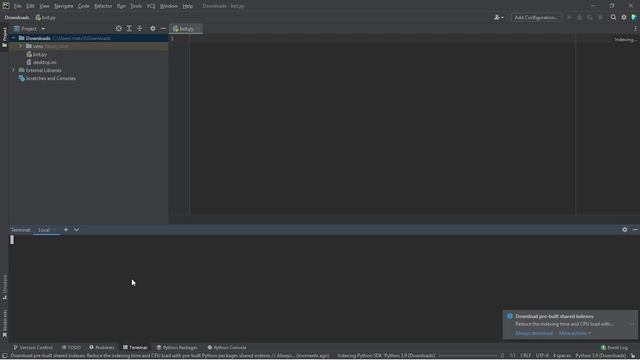The height and width of the screenshot is (360, 640).
Task: Open the TODO tool window
Action: coord(71,348)
